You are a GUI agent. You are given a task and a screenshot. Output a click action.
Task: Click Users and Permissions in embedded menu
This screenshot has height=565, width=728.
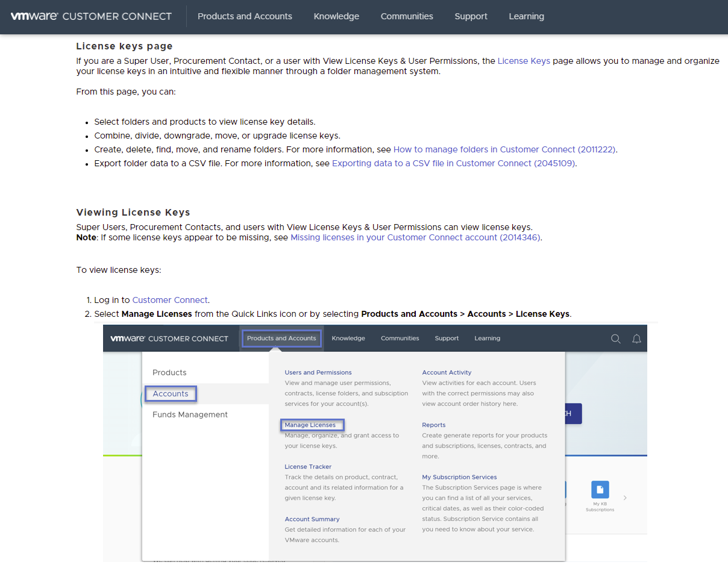point(318,373)
